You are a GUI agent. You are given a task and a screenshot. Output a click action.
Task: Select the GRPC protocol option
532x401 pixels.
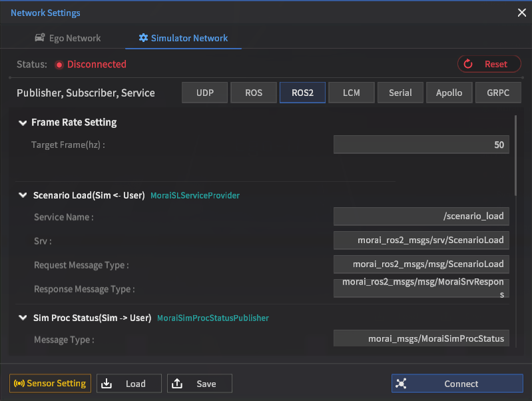(x=498, y=93)
